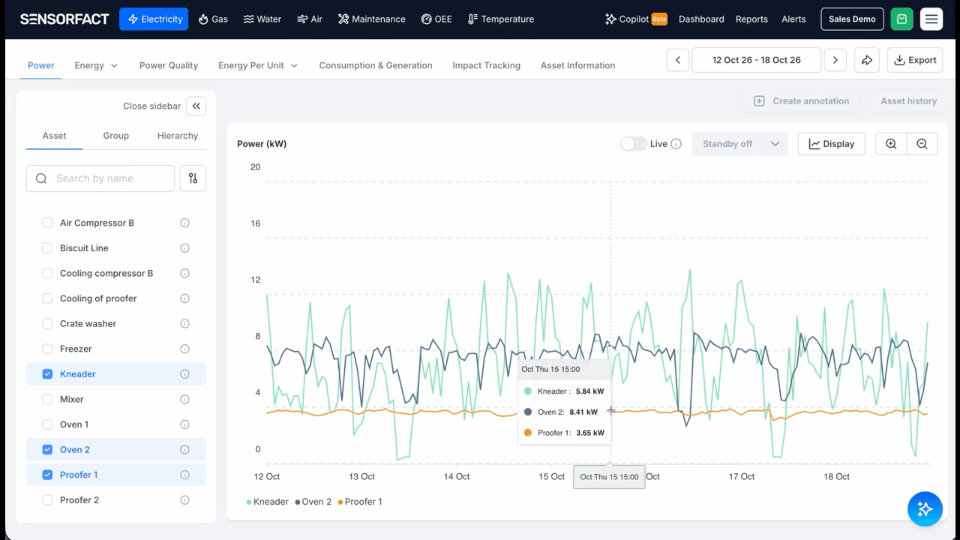Zoom out on the power chart

pyautogui.click(x=922, y=144)
